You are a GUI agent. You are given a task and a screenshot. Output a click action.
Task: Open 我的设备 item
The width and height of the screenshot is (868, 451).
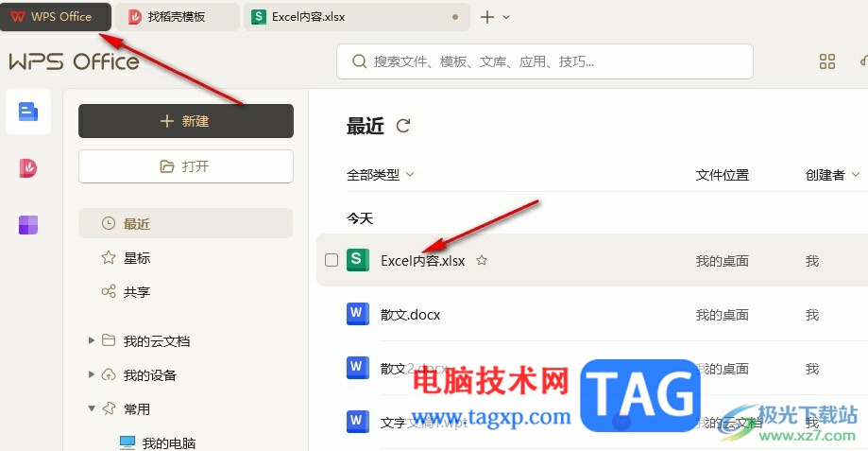coord(150,375)
